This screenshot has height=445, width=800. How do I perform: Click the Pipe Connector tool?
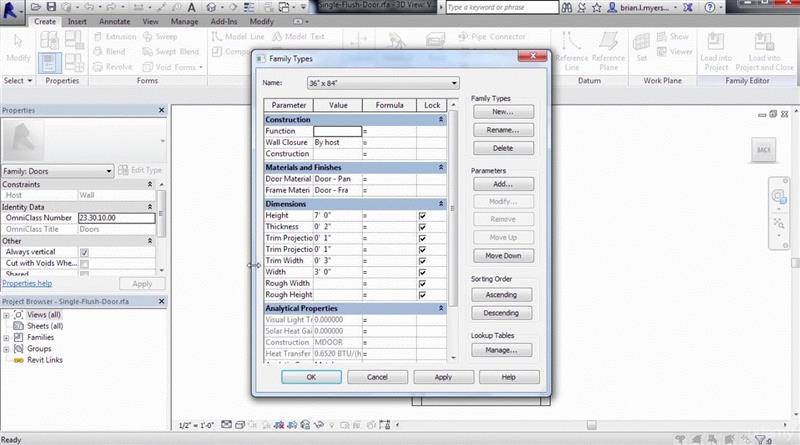(x=492, y=37)
